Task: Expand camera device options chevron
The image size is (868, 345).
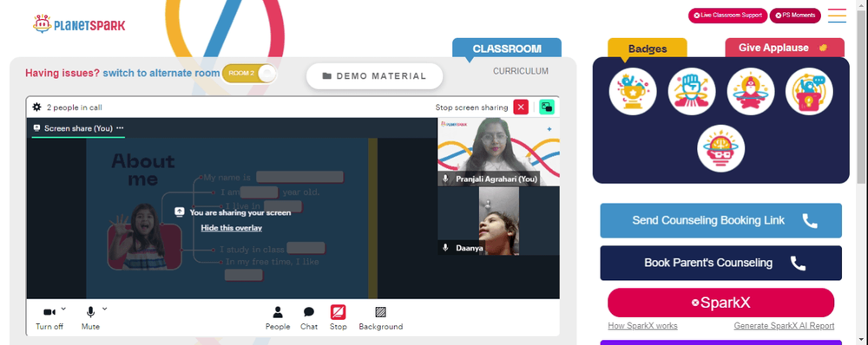Action: 63,309
